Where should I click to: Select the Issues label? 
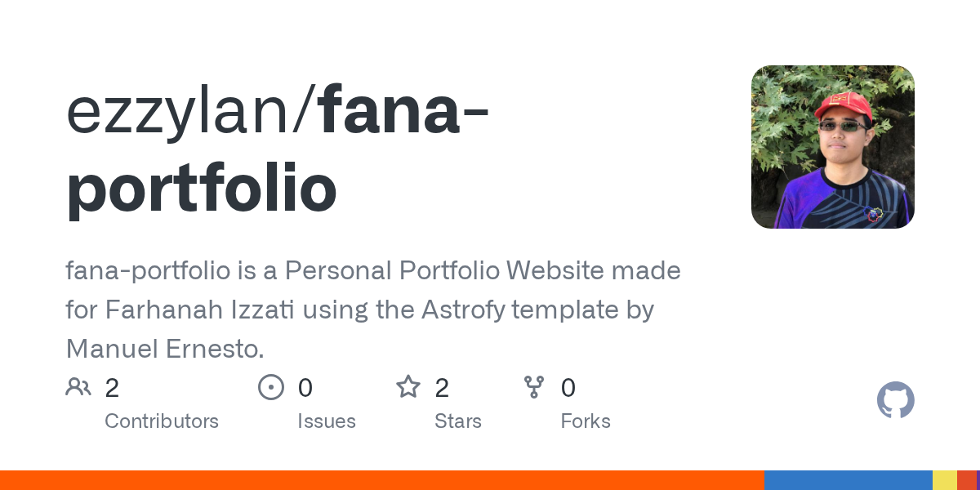pyautogui.click(x=327, y=421)
